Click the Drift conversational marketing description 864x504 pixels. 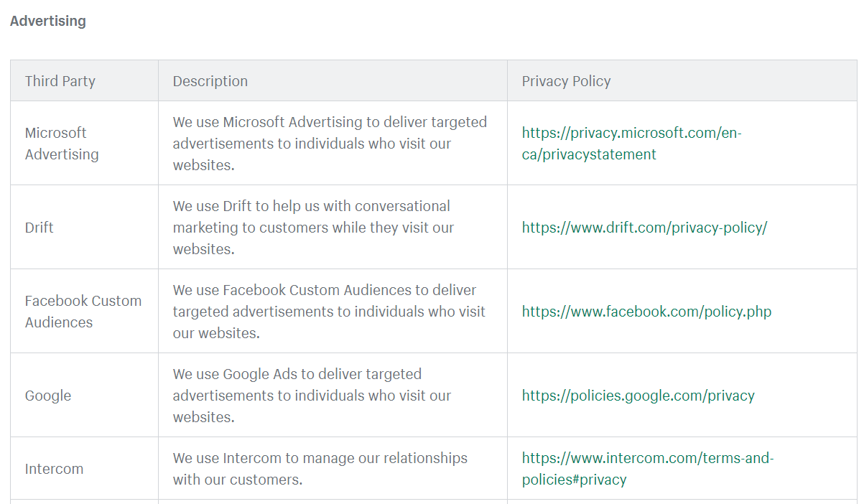click(313, 228)
